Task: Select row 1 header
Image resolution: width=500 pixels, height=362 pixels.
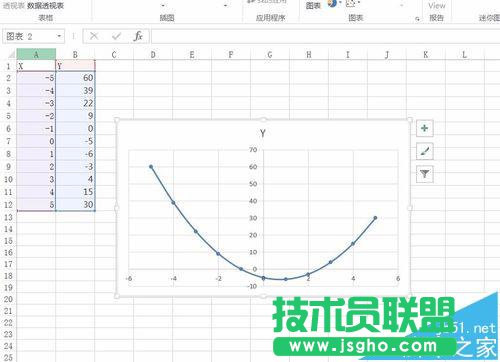Action: 8,66
